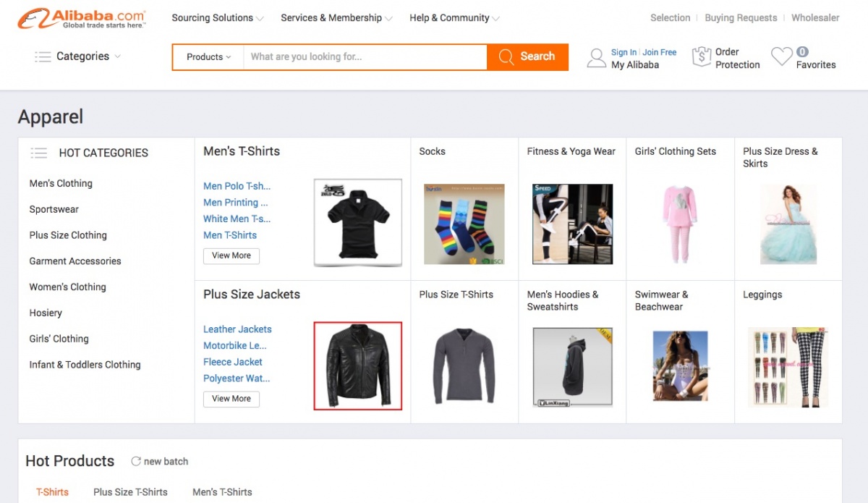The width and height of the screenshot is (868, 503).
Task: Open the rainbow striped socks image
Action: (x=464, y=223)
